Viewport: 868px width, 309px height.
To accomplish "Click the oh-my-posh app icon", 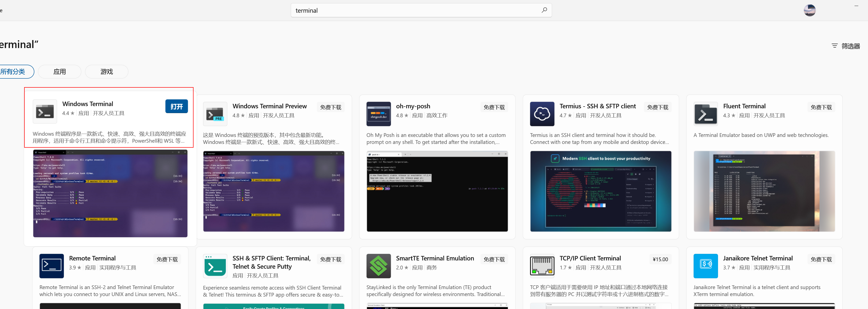I will pyautogui.click(x=378, y=114).
